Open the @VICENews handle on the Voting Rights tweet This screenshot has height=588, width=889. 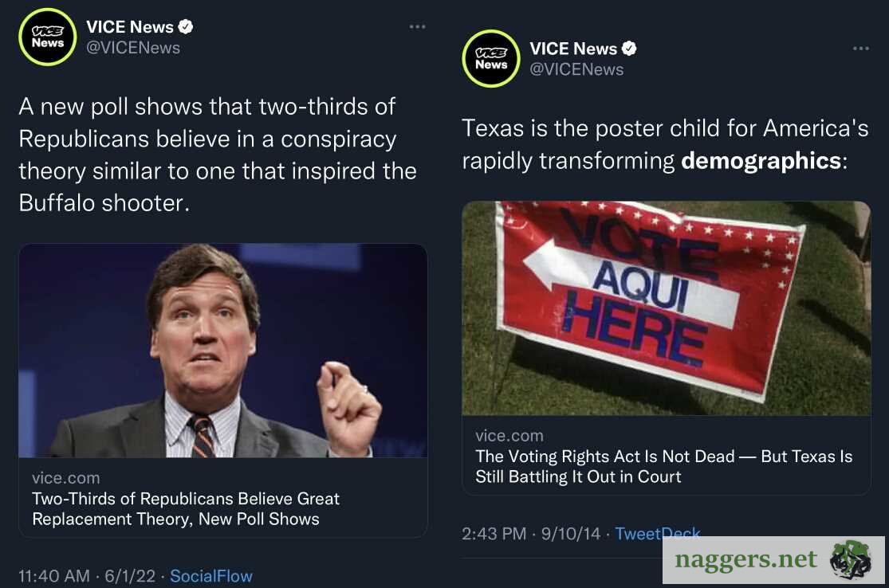pyautogui.click(x=576, y=69)
